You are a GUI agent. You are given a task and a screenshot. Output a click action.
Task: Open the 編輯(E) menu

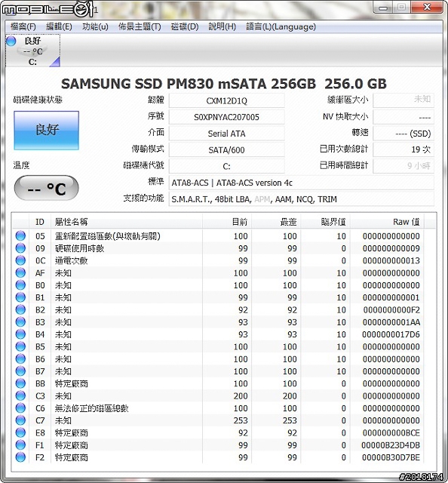[x=59, y=27]
